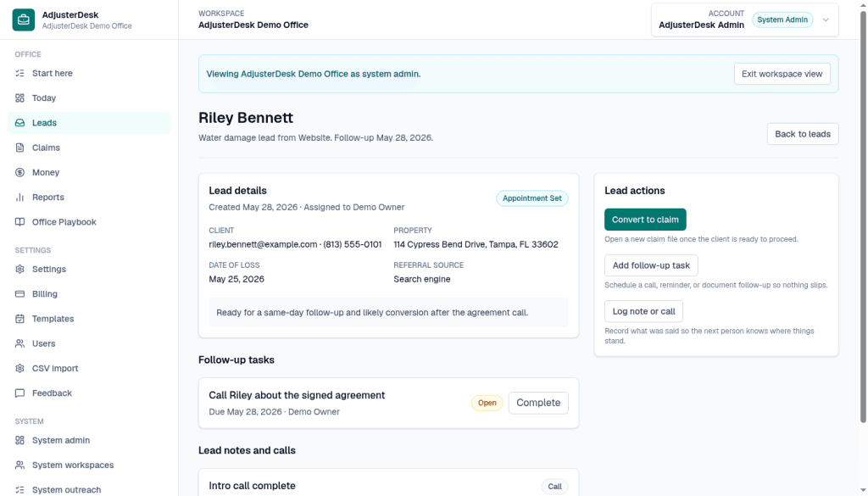Click the 'Intro call complete' note title
This screenshot has height=496, width=868.
tap(252, 486)
